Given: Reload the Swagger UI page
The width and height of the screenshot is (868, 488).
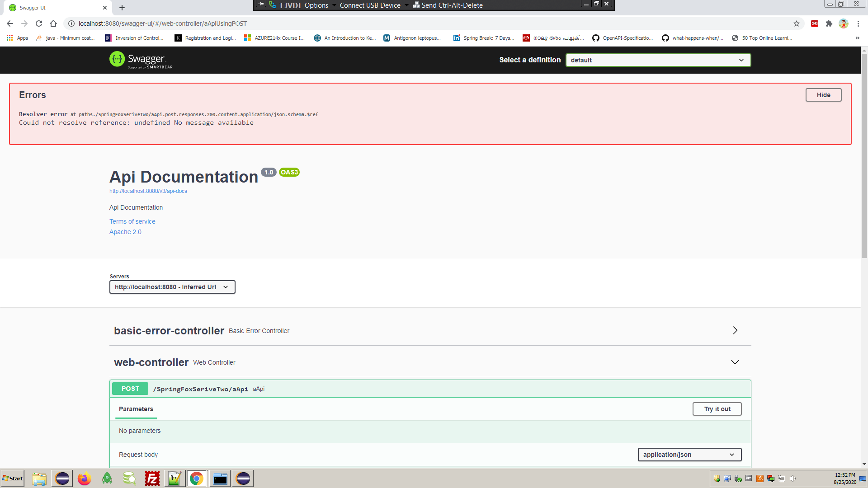Looking at the screenshot, I should tap(39, 23).
